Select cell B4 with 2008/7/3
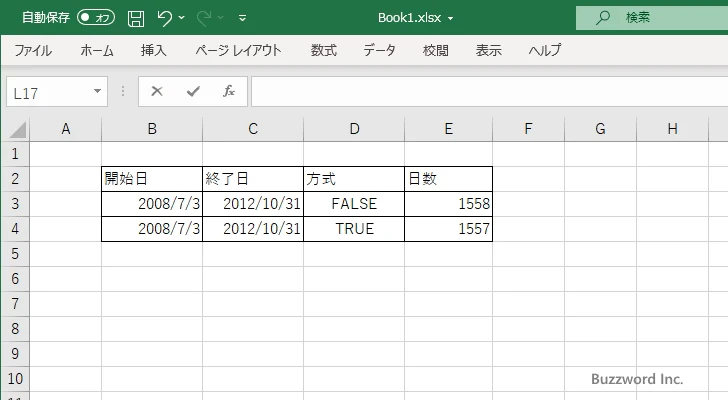 point(152,229)
